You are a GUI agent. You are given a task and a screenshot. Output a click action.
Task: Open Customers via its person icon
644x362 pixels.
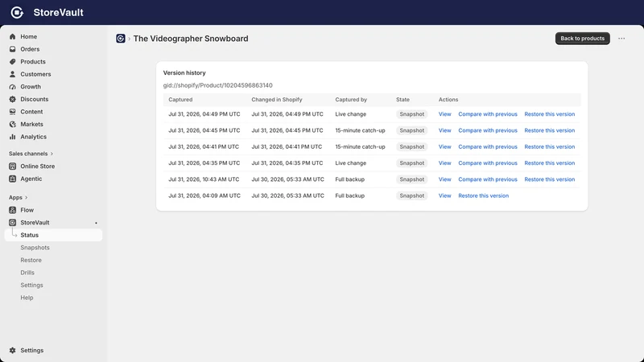(x=12, y=74)
